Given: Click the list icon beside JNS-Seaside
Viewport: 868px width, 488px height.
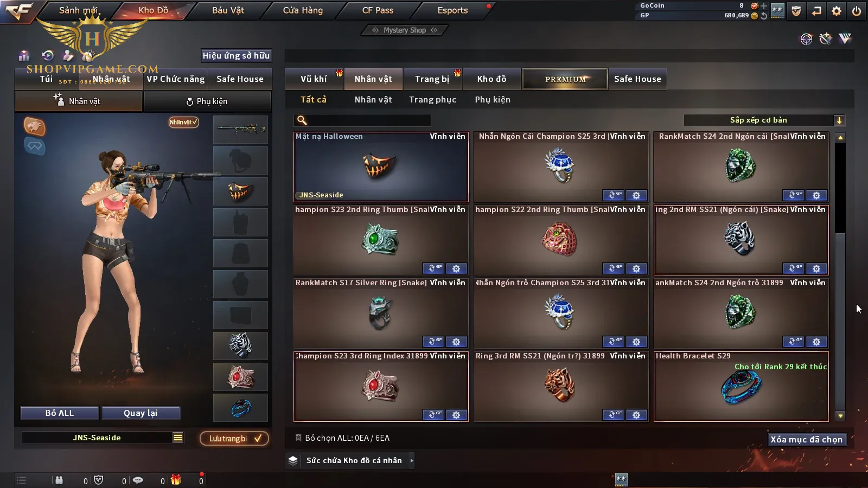Looking at the screenshot, I should (178, 438).
